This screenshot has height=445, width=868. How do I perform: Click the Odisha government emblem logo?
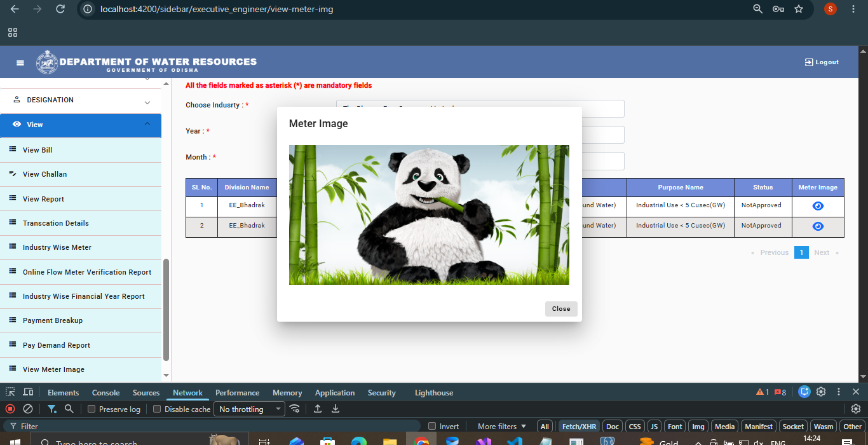coord(46,62)
